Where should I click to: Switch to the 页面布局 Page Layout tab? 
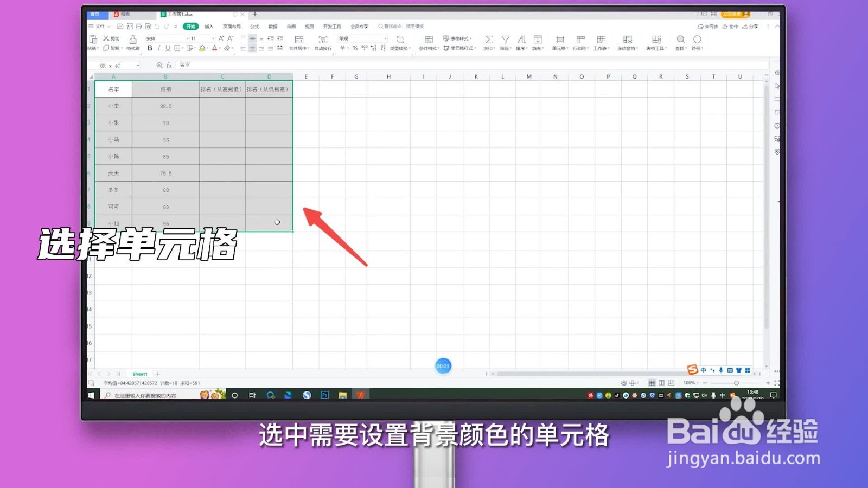click(x=232, y=26)
